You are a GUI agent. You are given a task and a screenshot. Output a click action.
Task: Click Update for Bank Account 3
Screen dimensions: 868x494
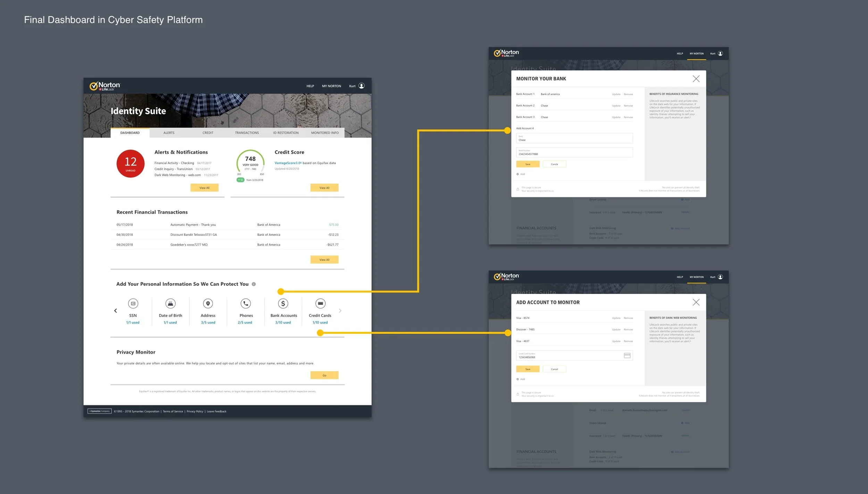(616, 117)
